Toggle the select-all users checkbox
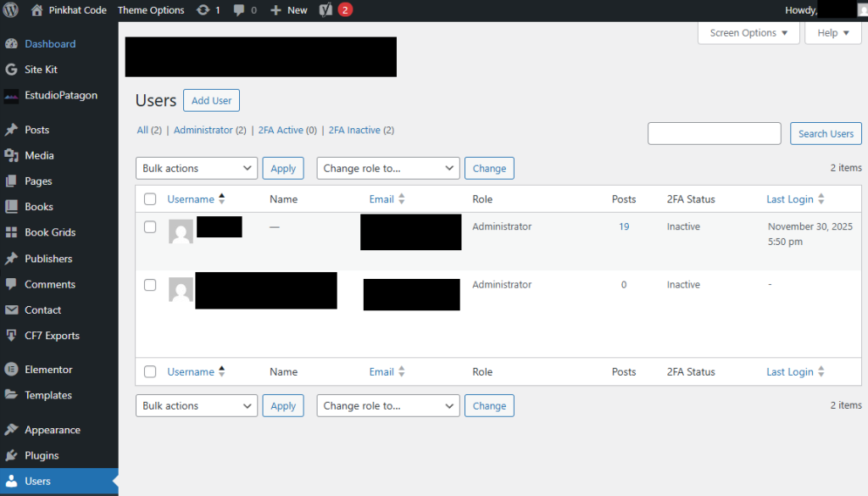Image resolution: width=868 pixels, height=496 pixels. [150, 198]
